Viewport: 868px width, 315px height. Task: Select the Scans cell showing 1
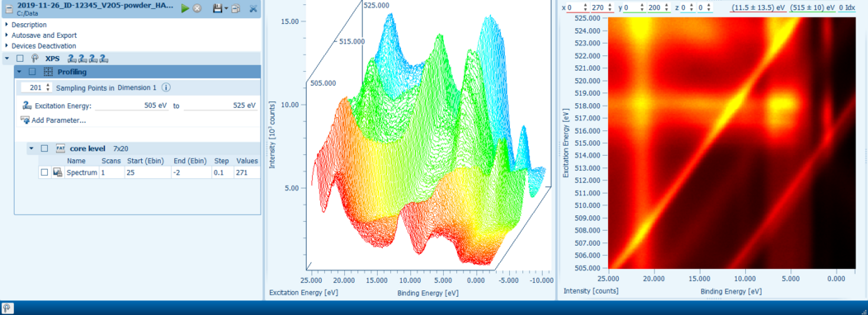click(x=112, y=172)
